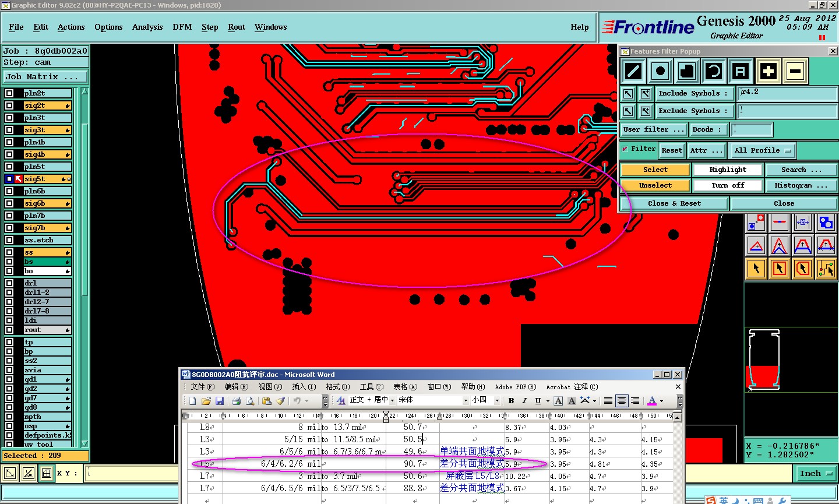This screenshot has width=839, height=504.
Task: Open the DFM menu
Action: [182, 27]
